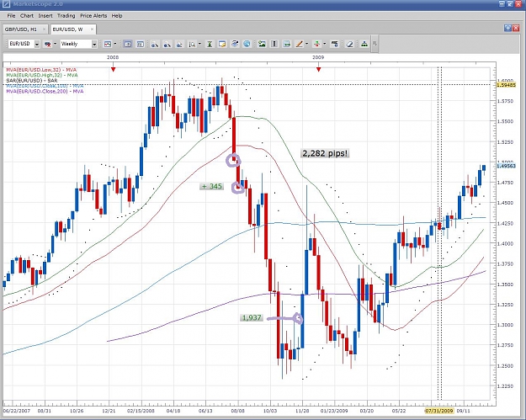Image resolution: width=526 pixels, height=420 pixels.
Task: Click the '+ 345' chart label
Action: point(212,186)
